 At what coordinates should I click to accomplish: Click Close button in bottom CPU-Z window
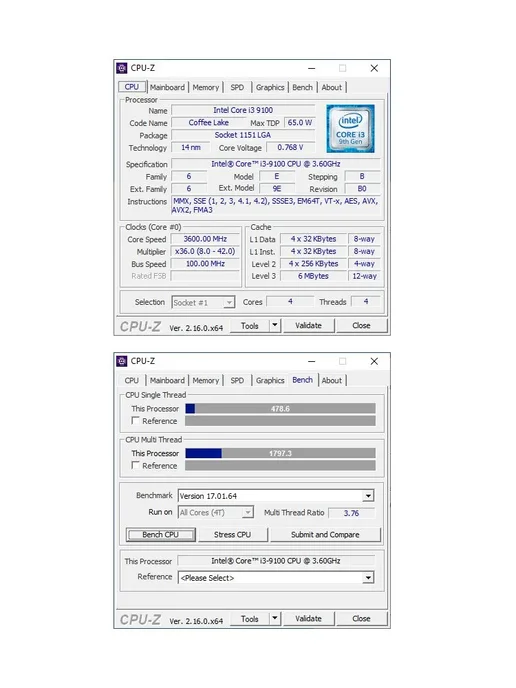coord(362,619)
